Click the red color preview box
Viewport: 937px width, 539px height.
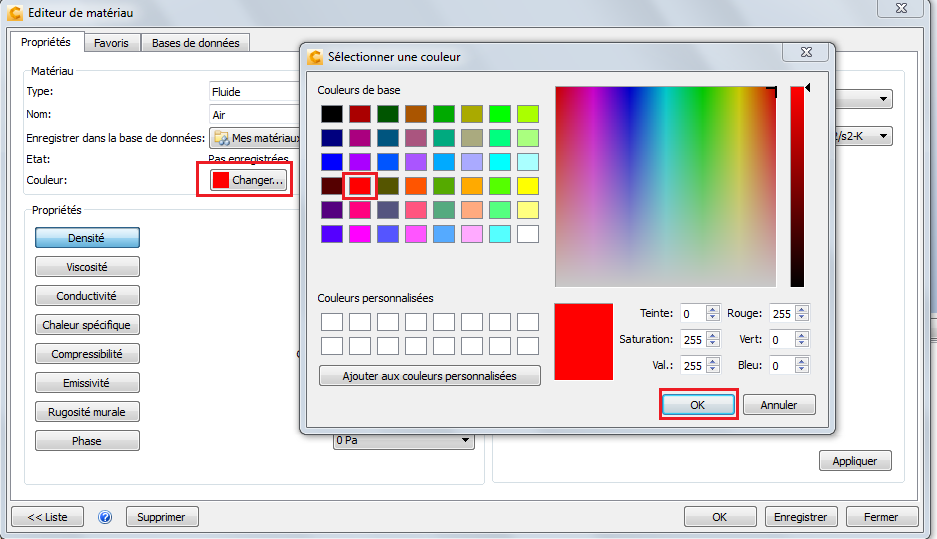[584, 341]
